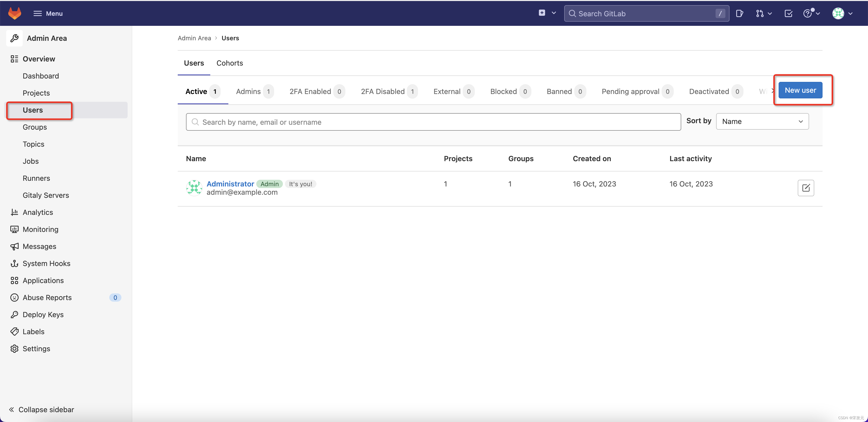
Task: Open the Administrator user link
Action: tap(230, 184)
